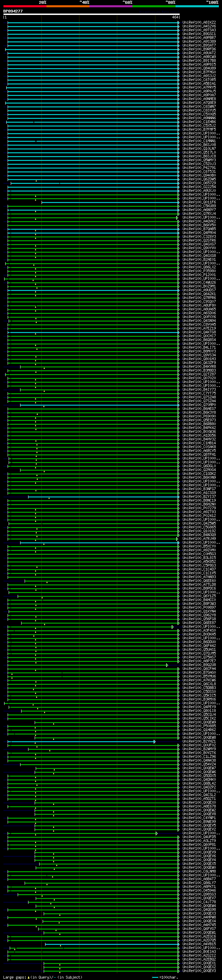Click the green ~80% identity legend bar
222x980 pixels.
pyautogui.click(x=154, y=6)
